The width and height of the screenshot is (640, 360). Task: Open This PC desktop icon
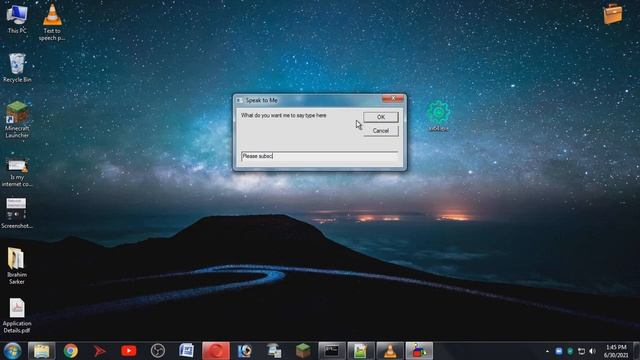click(17, 18)
